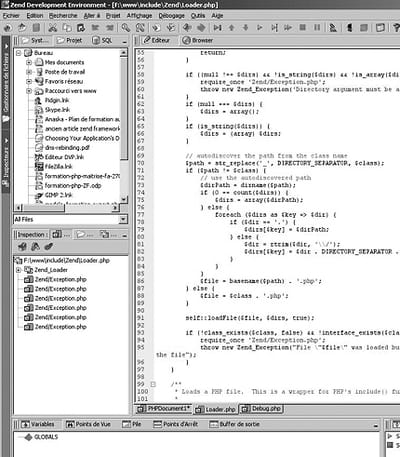Click the open file toolbar icon
Image resolution: width=400 pixels, height=457 pixels.
22,28
